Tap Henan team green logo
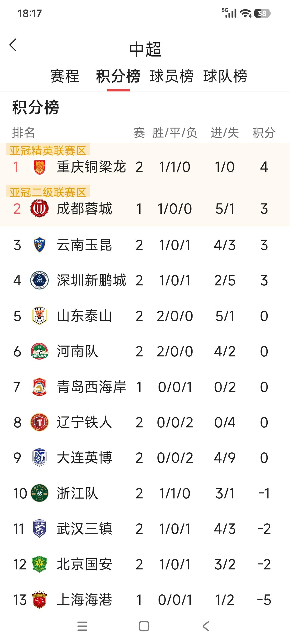This screenshot has width=290, height=644. (x=39, y=351)
